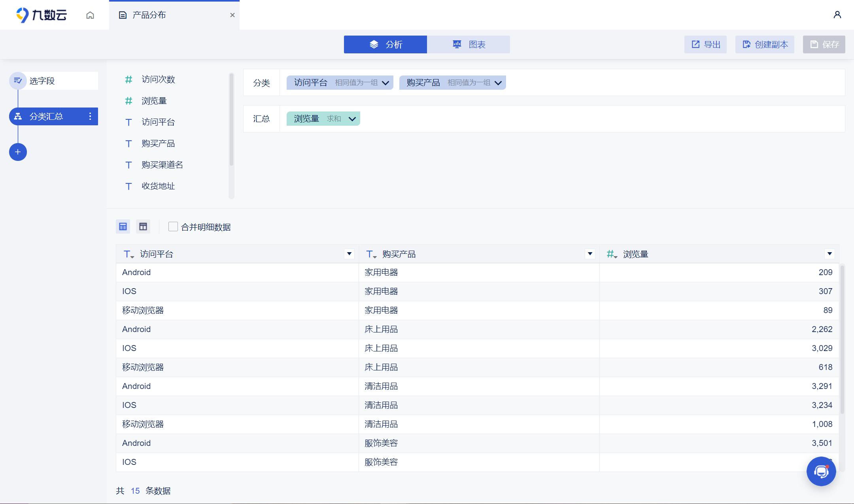Click the plus add step button
Image resolution: width=854 pixels, height=504 pixels.
[18, 152]
